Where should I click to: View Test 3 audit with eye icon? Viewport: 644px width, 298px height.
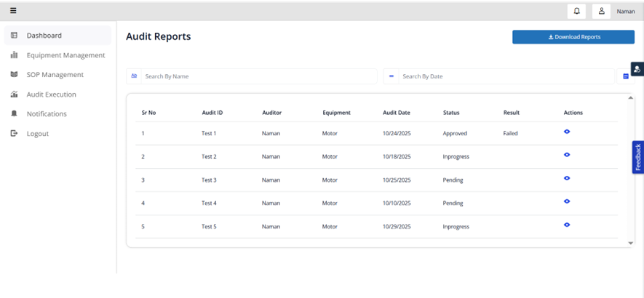tap(567, 179)
